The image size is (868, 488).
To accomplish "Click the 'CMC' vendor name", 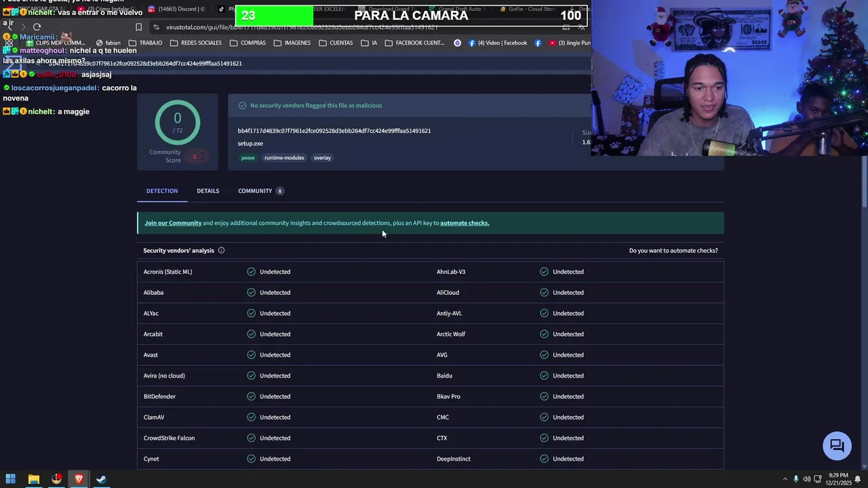I will click(x=443, y=418).
